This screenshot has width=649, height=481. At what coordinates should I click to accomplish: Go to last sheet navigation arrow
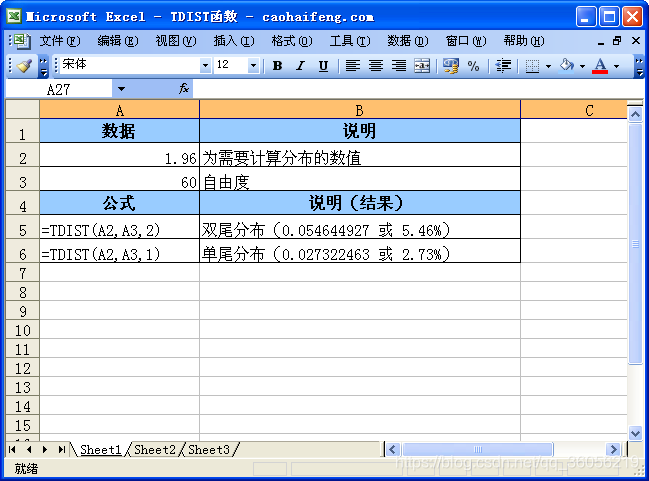click(61, 450)
